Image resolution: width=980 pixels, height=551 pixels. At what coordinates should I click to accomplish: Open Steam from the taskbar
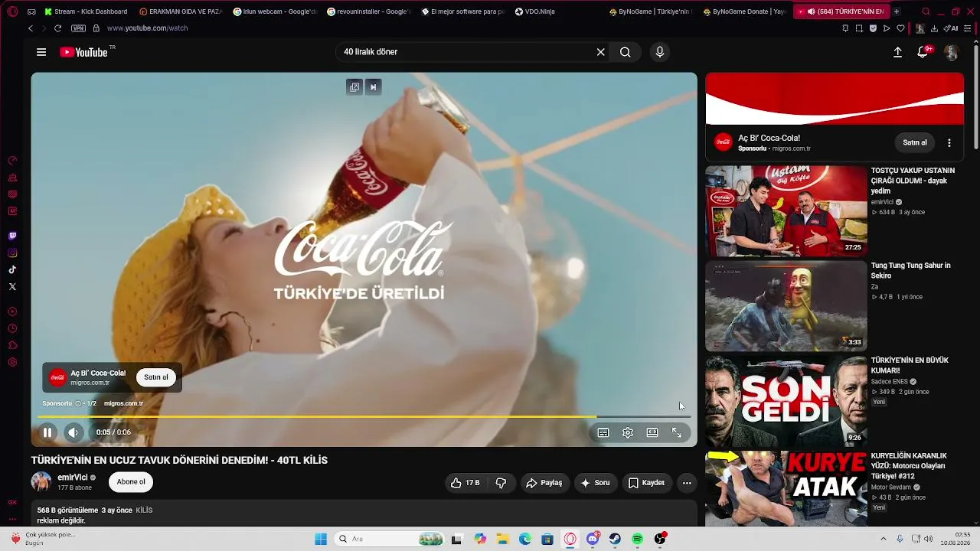[615, 540]
